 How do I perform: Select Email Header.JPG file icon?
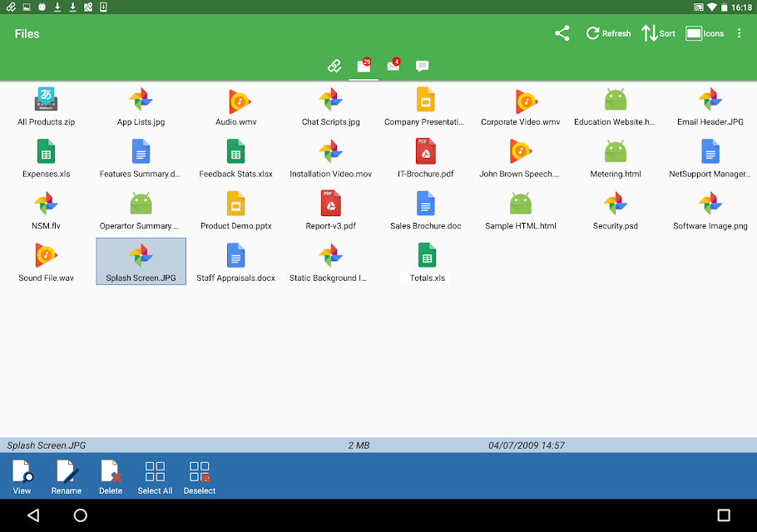tap(710, 100)
